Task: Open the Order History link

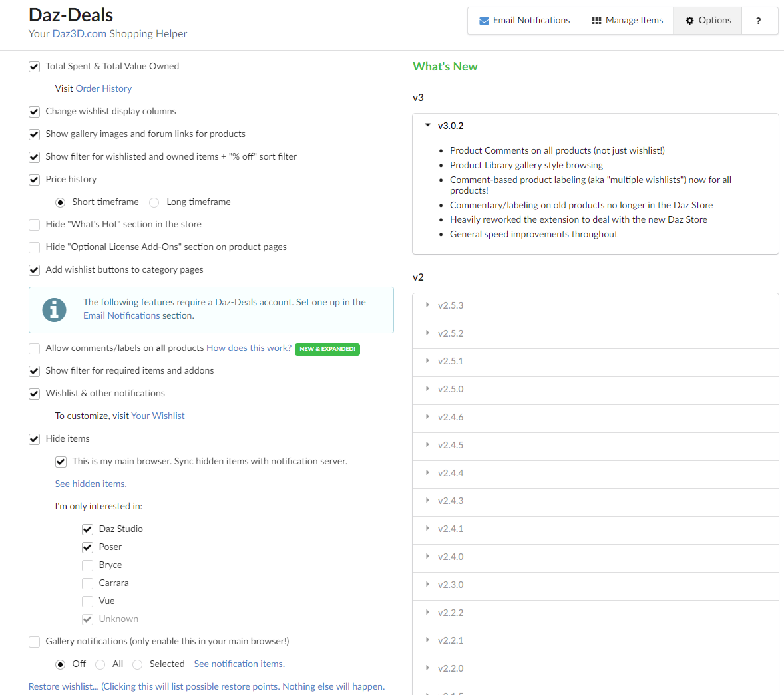Action: (104, 88)
